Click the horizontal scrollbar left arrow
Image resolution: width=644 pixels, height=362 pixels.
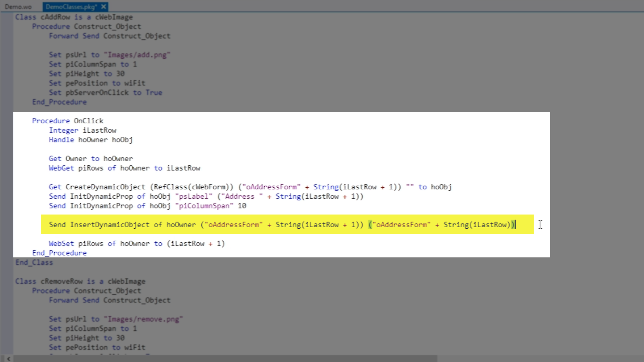coord(8,359)
